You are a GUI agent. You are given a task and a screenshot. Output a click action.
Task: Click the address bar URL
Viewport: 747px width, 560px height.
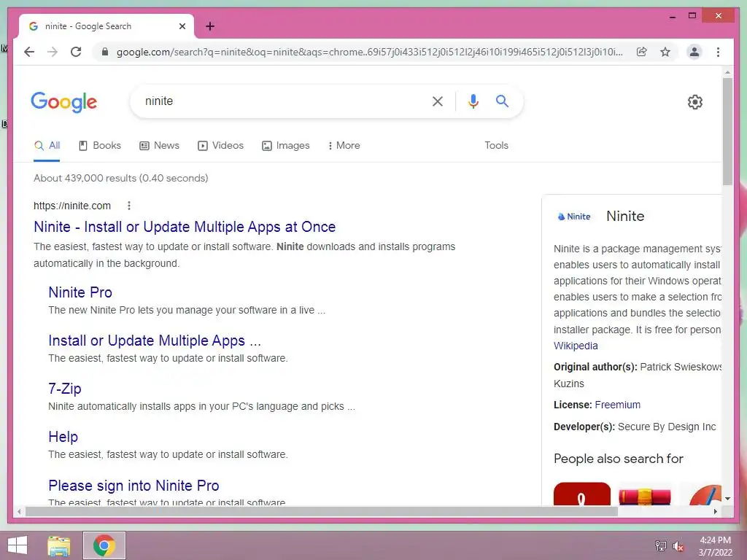(x=369, y=52)
